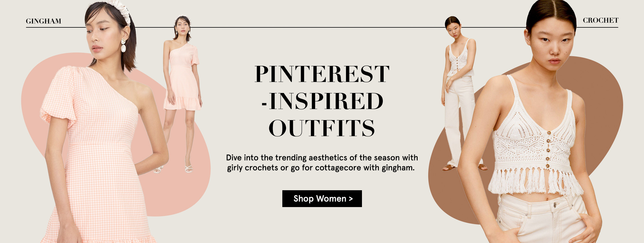644x243 pixels.
Task: Click the white strappy heels on gingham model
Action: click(189, 169)
